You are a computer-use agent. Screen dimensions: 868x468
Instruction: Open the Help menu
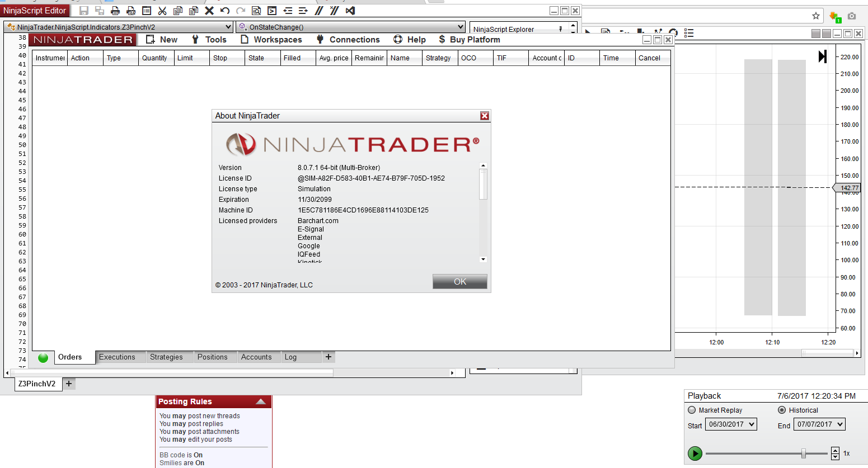tap(410, 40)
